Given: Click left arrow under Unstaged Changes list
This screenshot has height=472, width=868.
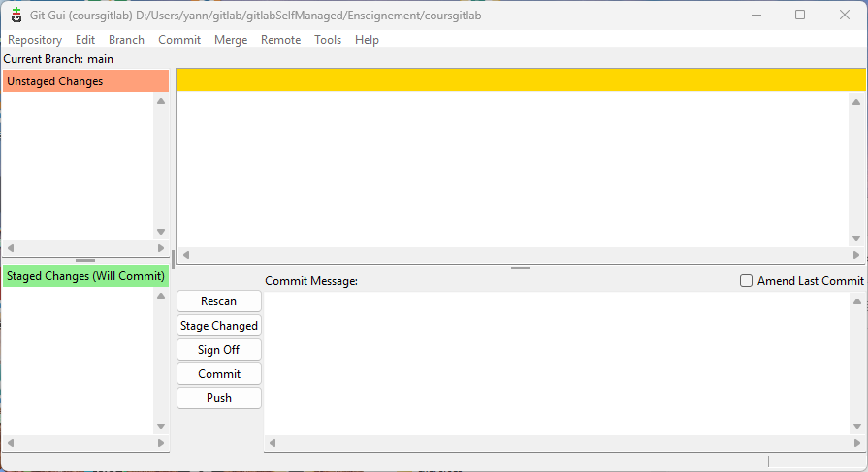Looking at the screenshot, I should (x=11, y=248).
